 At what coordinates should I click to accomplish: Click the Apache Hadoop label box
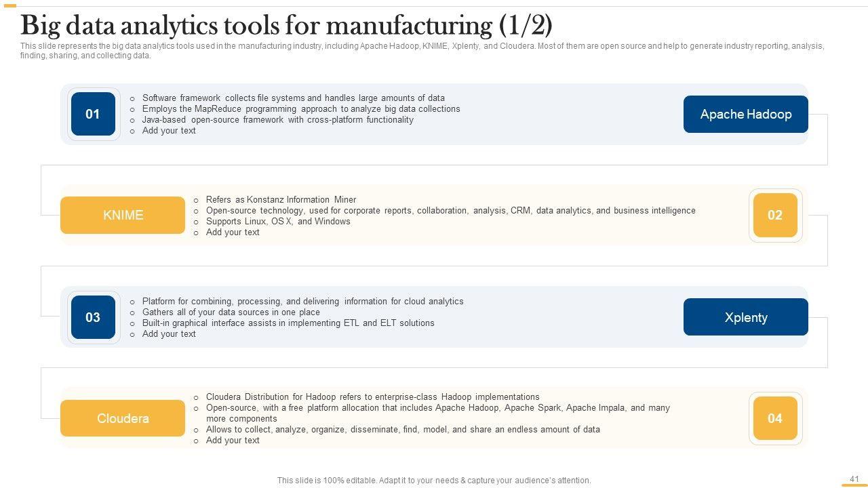tap(745, 114)
